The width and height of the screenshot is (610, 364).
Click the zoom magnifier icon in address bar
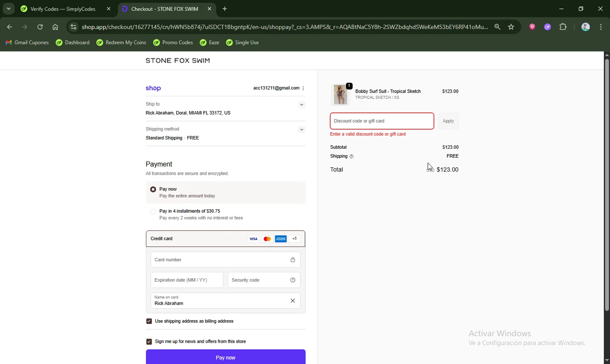click(497, 27)
